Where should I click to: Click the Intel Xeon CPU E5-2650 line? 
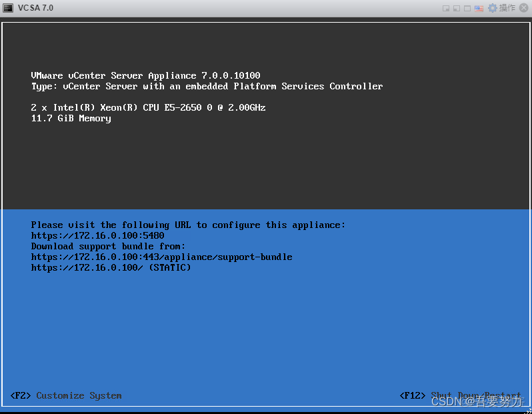tap(148, 107)
